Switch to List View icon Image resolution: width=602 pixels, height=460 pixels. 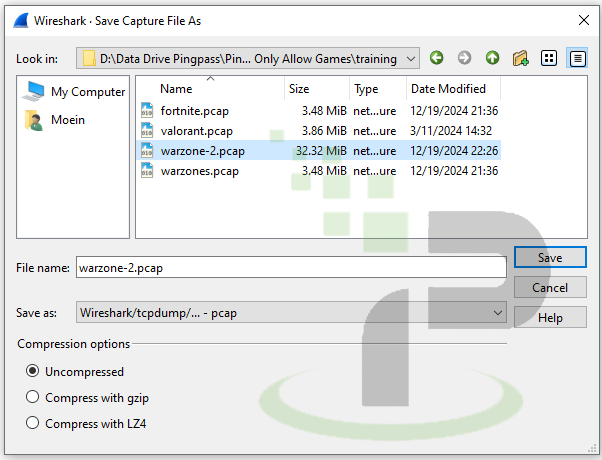(548, 59)
